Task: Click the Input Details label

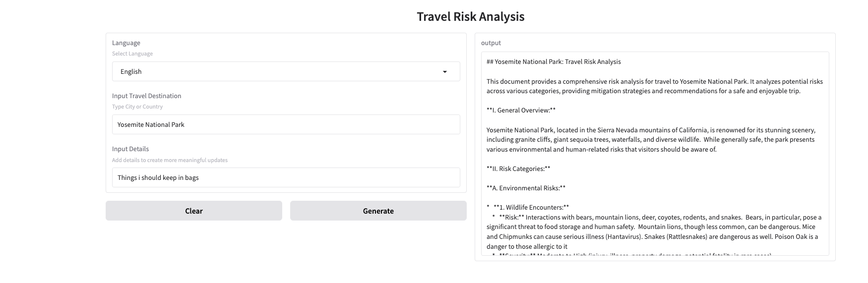Action: pos(130,149)
